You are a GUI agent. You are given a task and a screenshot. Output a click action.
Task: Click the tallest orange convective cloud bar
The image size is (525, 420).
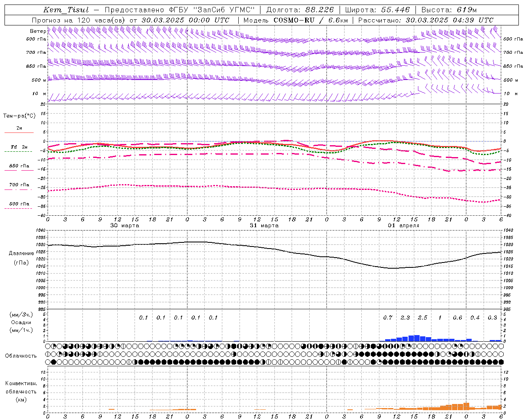tap(466, 406)
